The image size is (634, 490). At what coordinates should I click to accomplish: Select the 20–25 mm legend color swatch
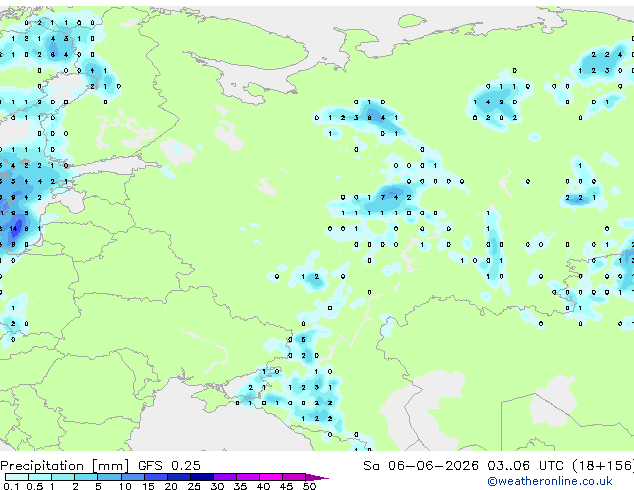(x=179, y=477)
